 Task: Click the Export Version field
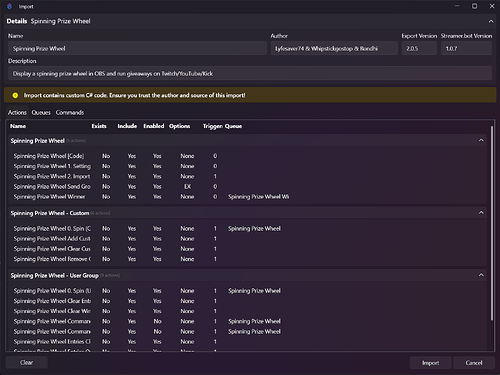(419, 48)
